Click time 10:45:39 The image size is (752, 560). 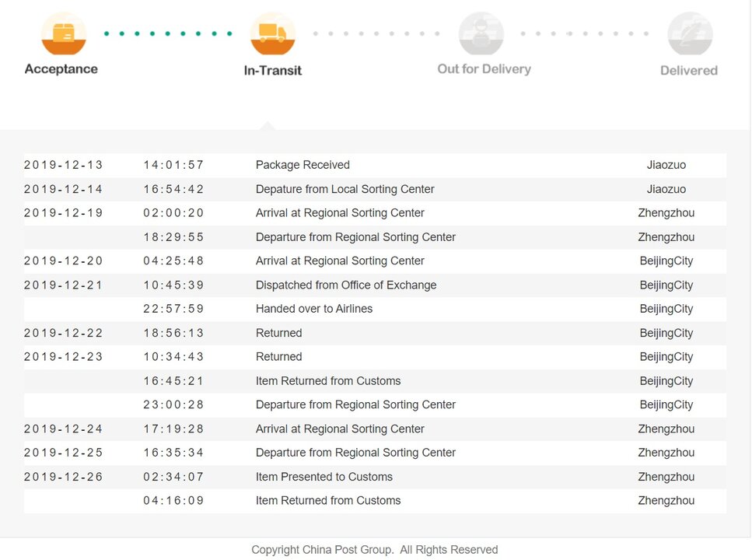[x=173, y=285]
